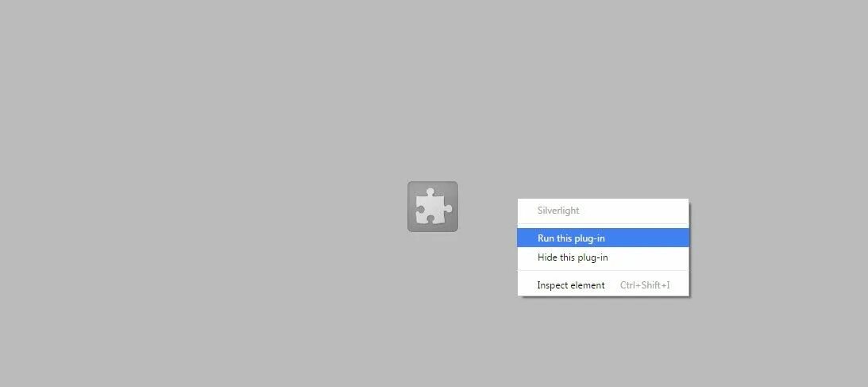Click the white puzzle piece symbol

tap(433, 207)
